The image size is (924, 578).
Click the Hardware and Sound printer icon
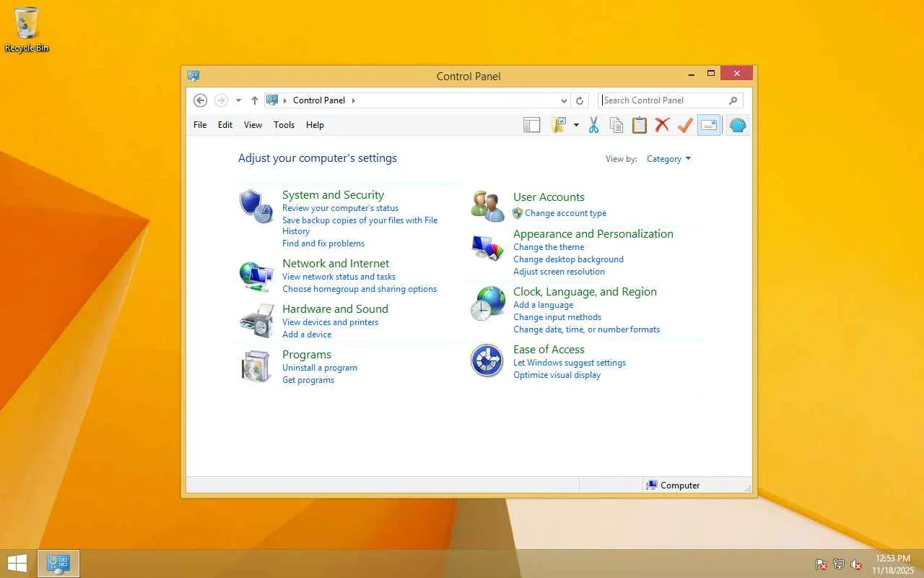coord(256,321)
